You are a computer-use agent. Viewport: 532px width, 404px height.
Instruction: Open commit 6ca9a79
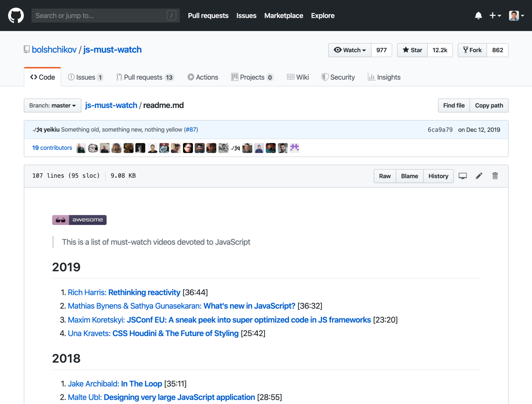pos(440,130)
